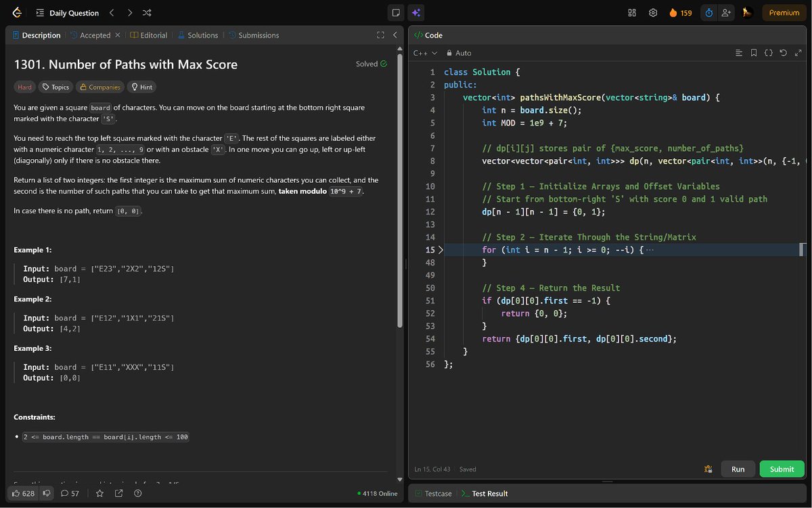Reset code with the undo arrow icon
The height and width of the screenshot is (508, 812).
pos(784,53)
